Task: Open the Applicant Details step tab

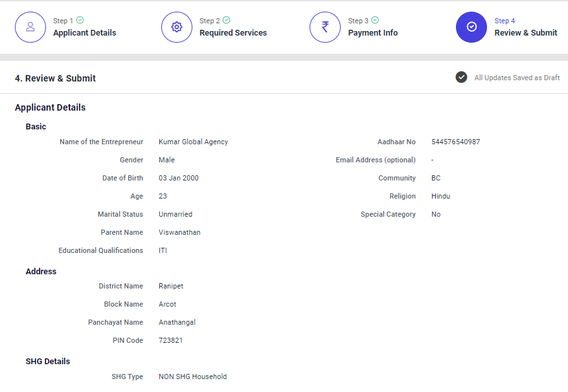Action: coord(84,33)
